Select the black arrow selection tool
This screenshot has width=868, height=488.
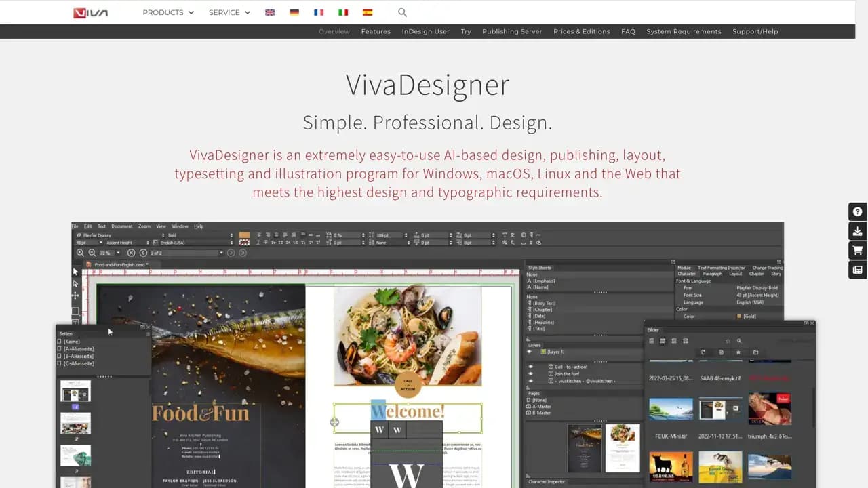75,272
